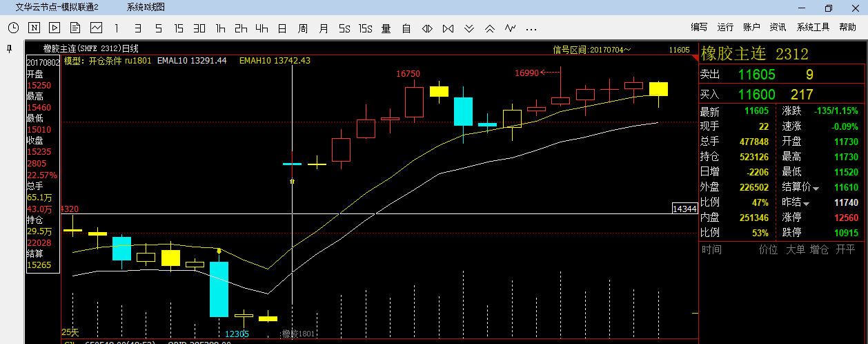Select monthly (月) K-line period
This screenshot has width=868, height=344.
324,28
